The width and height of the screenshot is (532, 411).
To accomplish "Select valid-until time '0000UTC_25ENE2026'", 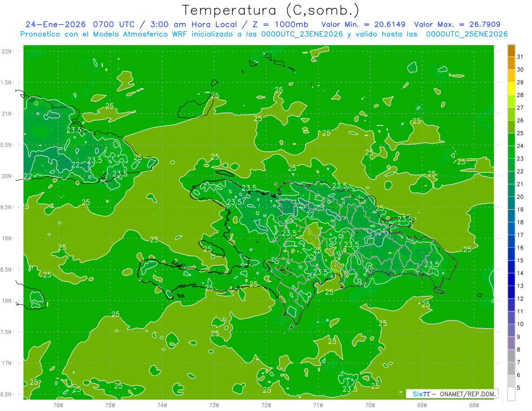I will point(467,34).
